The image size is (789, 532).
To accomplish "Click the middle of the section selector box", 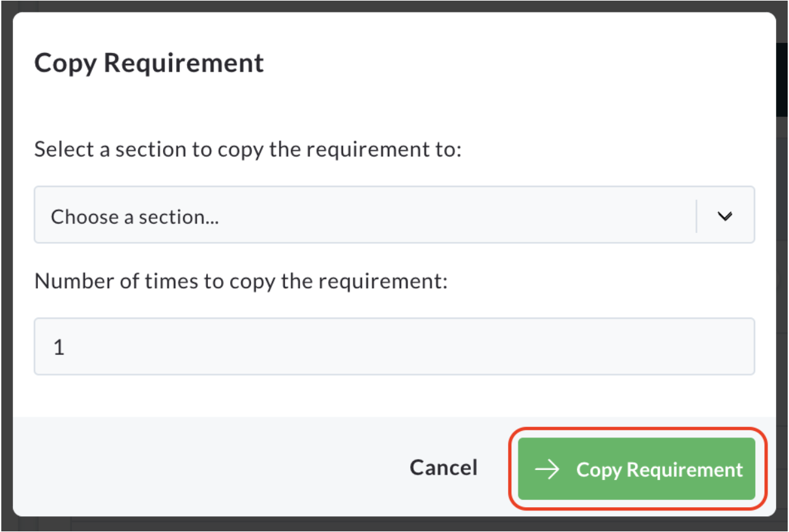I will point(394,214).
